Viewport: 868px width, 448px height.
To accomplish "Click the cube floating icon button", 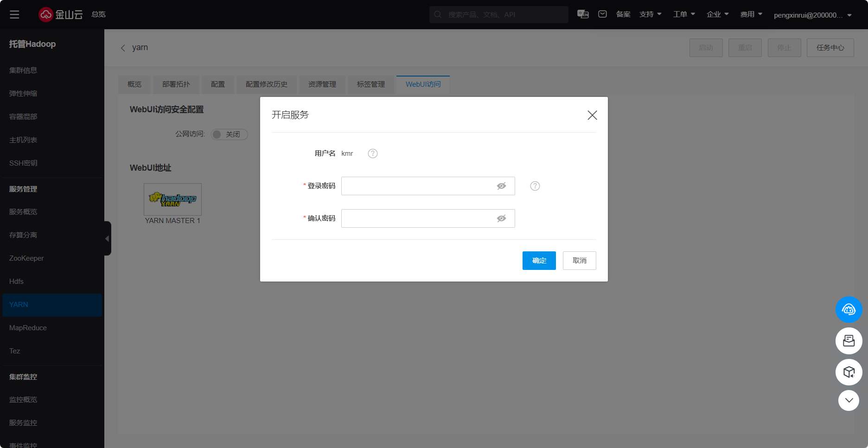I will click(x=849, y=372).
